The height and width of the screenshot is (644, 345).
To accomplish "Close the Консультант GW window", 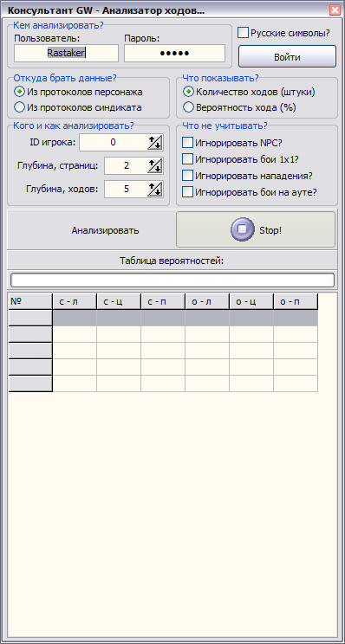I will pyautogui.click(x=335, y=10).
